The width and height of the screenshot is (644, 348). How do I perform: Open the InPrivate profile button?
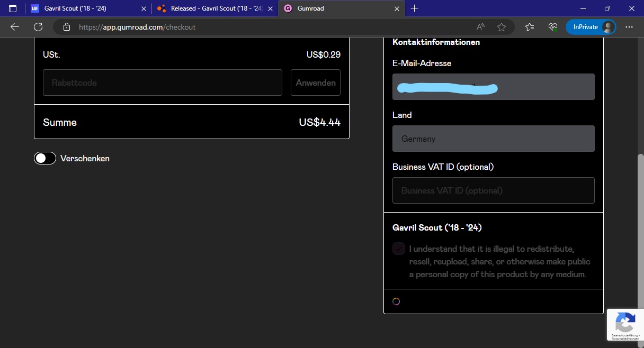point(591,27)
